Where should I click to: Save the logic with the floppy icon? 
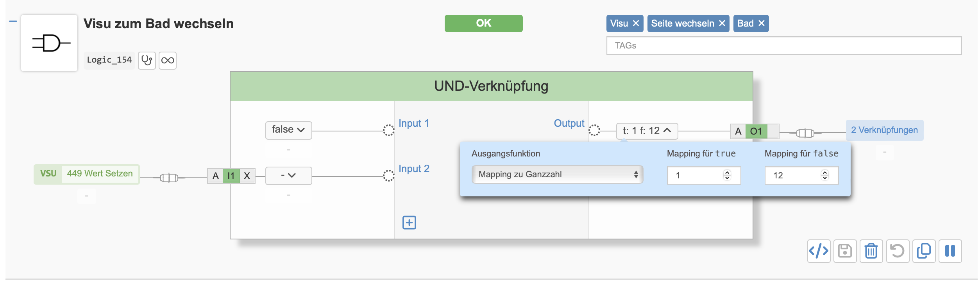(x=845, y=251)
